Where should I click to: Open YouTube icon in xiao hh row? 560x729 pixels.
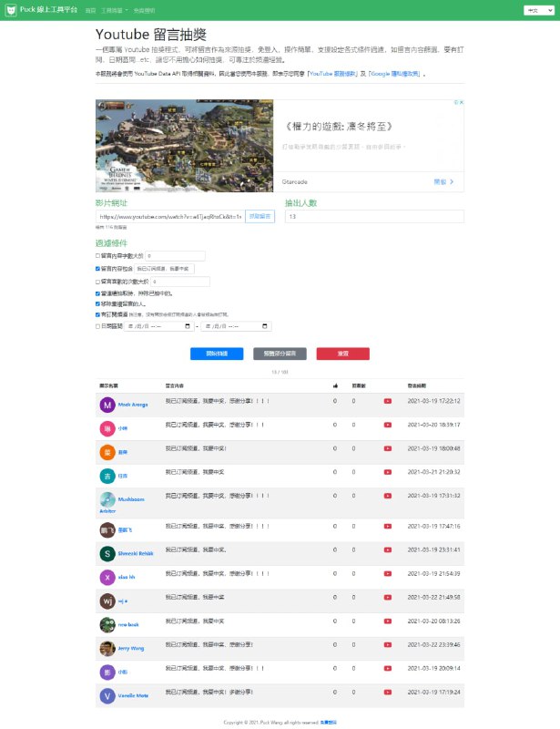pos(388,574)
